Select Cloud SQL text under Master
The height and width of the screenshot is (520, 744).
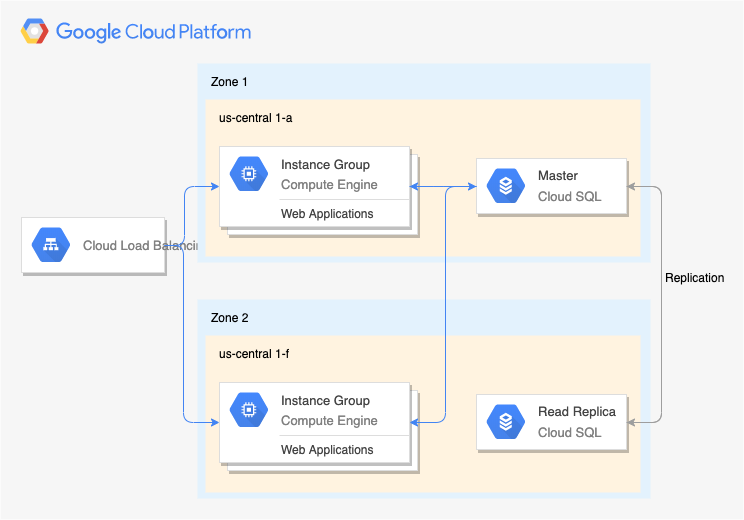click(570, 196)
